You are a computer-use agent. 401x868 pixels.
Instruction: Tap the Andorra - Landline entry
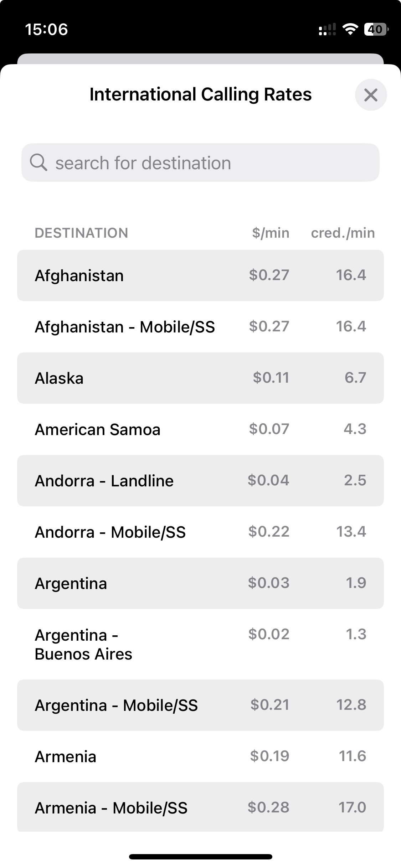[200, 481]
